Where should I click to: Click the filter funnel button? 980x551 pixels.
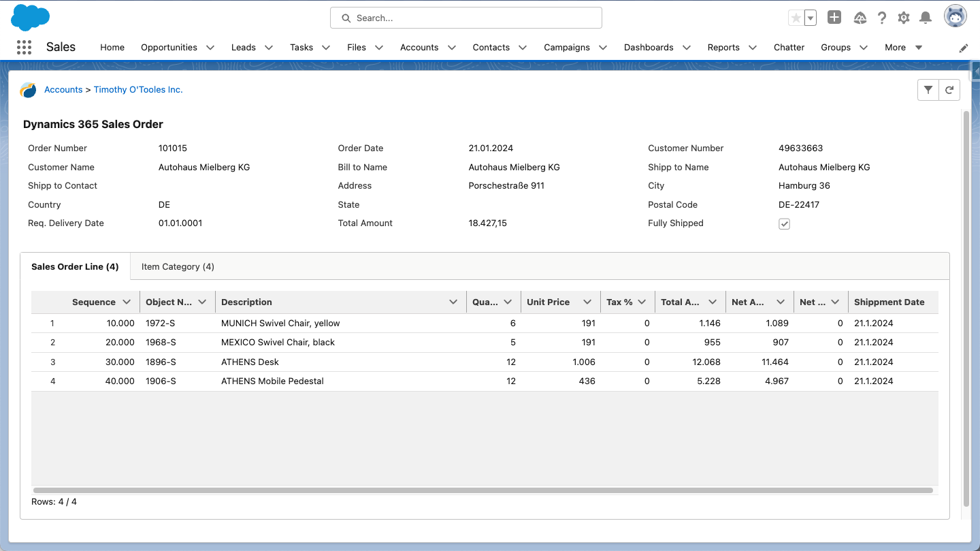pos(928,89)
